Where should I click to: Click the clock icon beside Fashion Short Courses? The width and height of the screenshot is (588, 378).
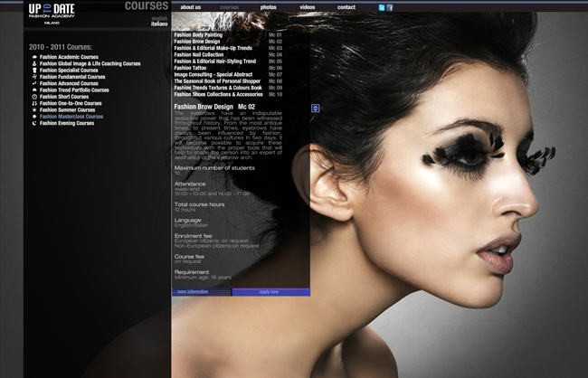[34, 97]
